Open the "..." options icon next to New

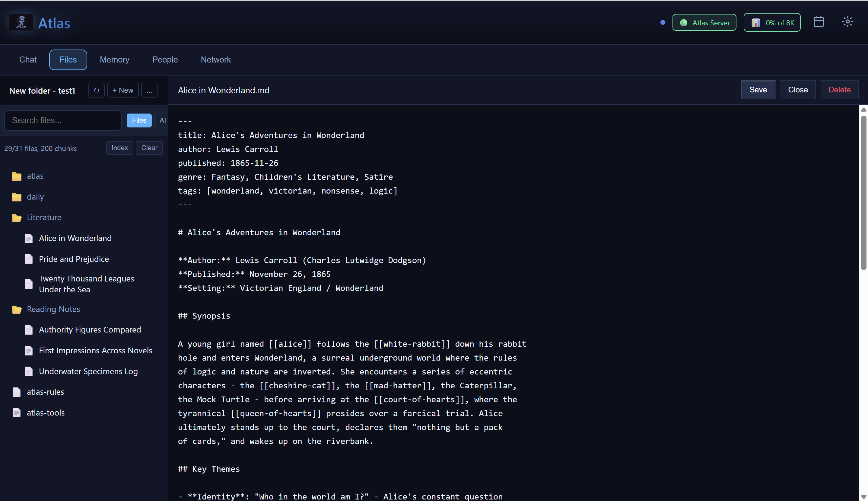click(x=149, y=90)
